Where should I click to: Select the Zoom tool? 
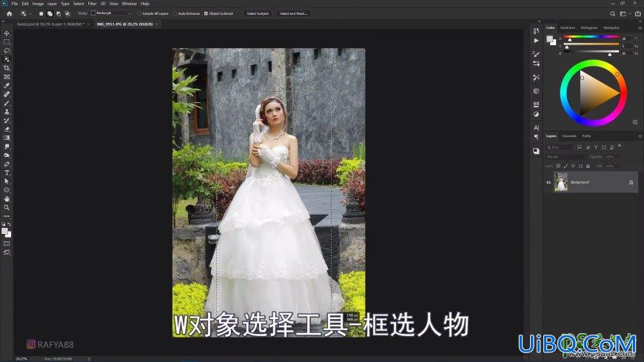pos(7,207)
